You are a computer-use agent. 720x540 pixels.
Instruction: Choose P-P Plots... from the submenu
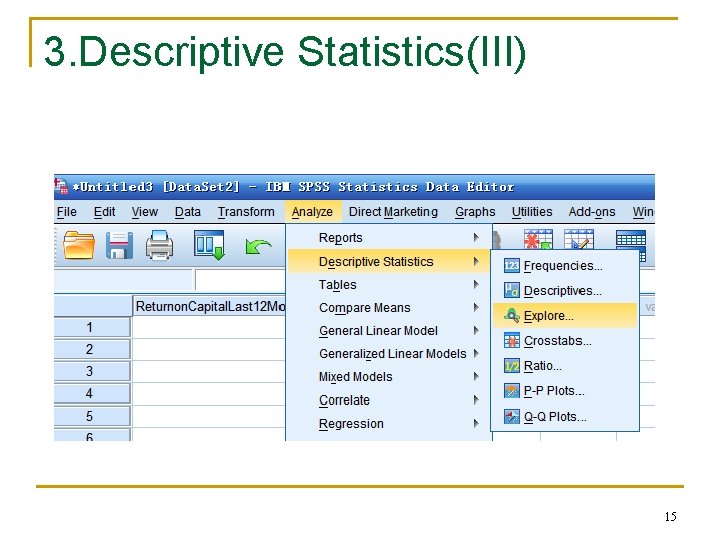tap(565, 391)
